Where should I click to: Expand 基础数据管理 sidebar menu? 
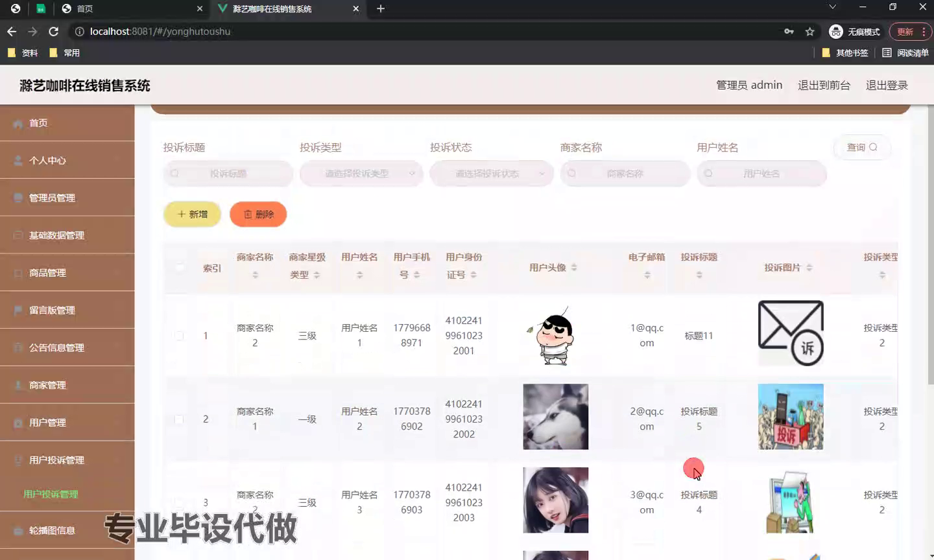(67, 235)
